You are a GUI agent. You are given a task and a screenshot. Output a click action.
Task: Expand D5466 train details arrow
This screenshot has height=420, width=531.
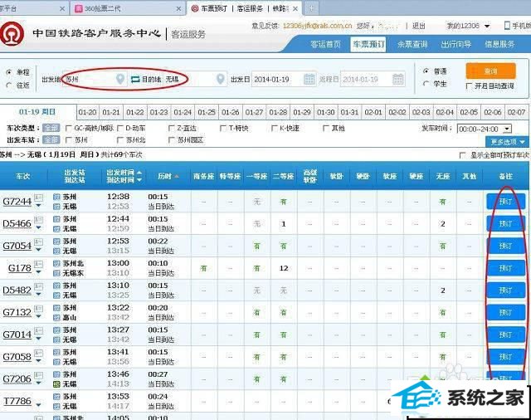[39, 227]
